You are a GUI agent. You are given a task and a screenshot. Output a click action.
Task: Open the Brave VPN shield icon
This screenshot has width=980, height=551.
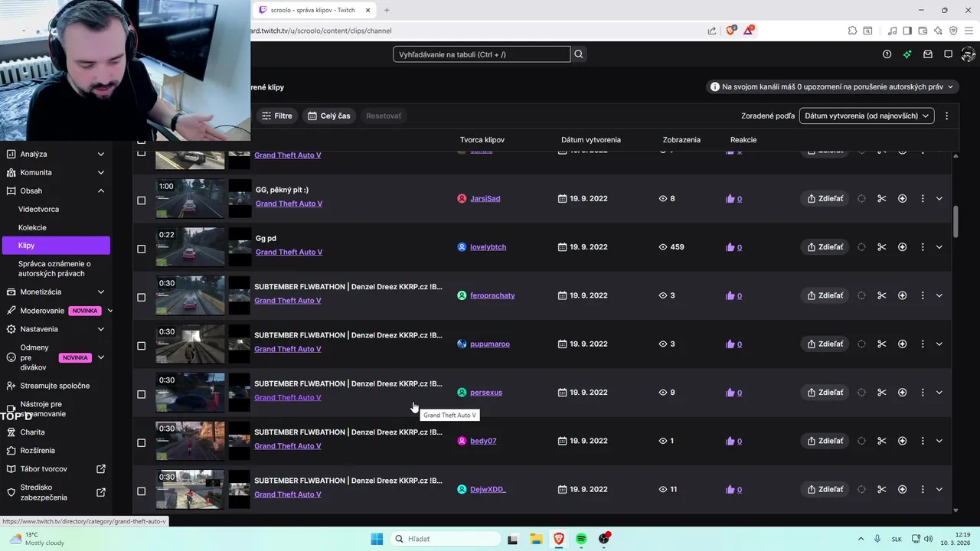coord(953,31)
